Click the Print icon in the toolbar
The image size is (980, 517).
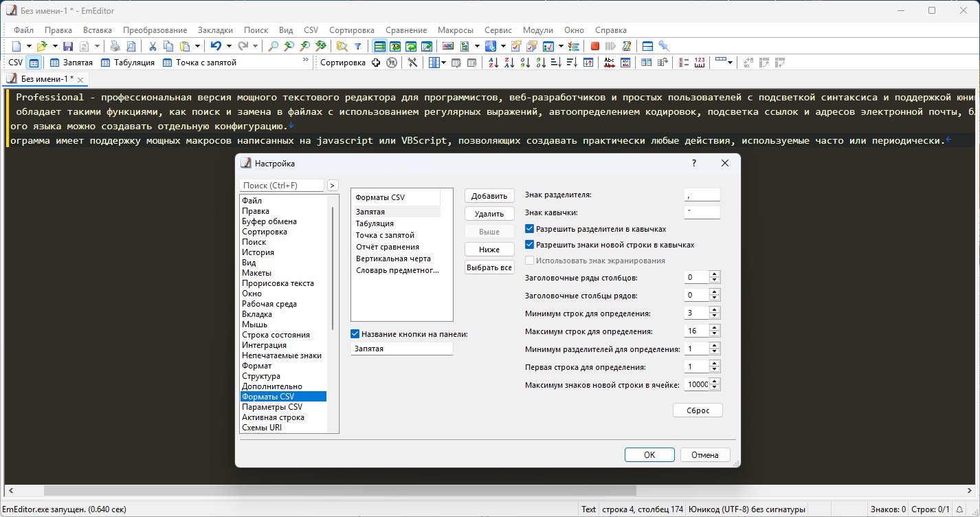click(x=115, y=46)
